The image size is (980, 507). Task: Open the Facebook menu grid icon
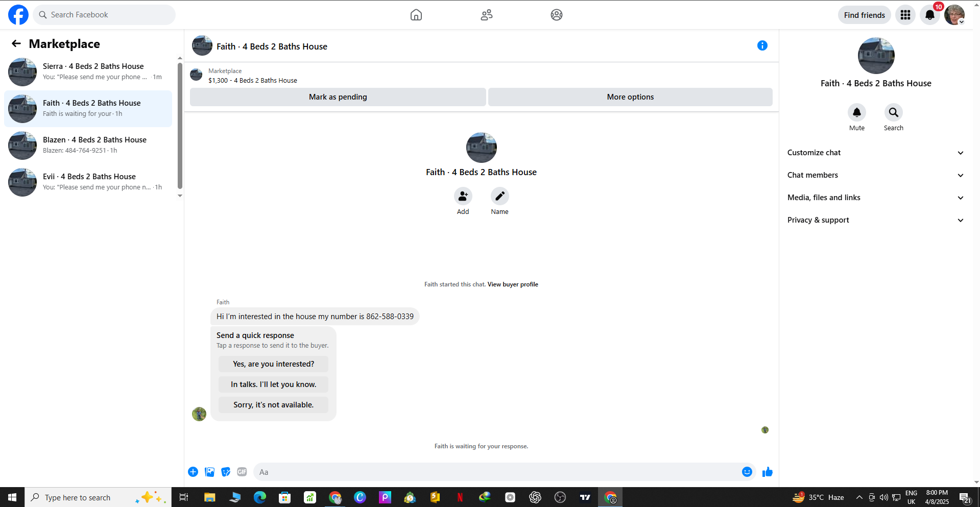click(905, 15)
